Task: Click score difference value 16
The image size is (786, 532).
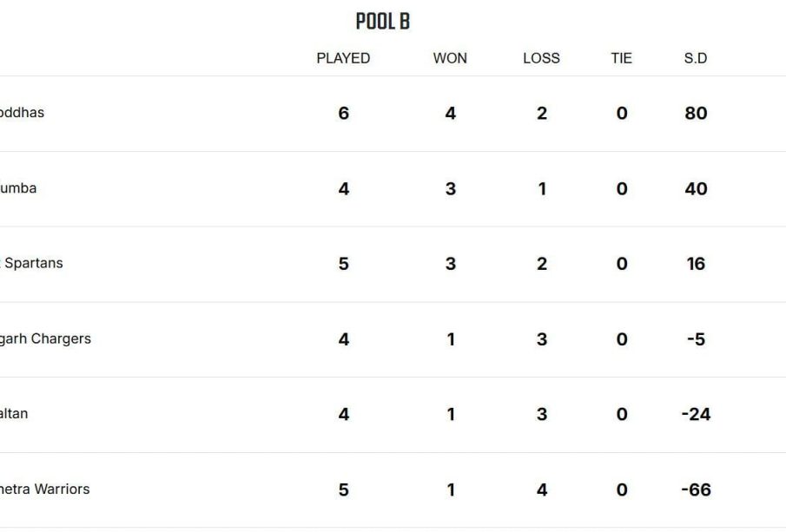Action: pyautogui.click(x=696, y=264)
